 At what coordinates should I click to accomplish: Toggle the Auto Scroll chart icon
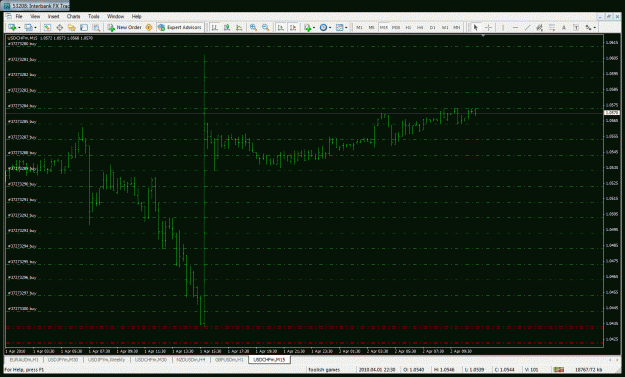281,27
